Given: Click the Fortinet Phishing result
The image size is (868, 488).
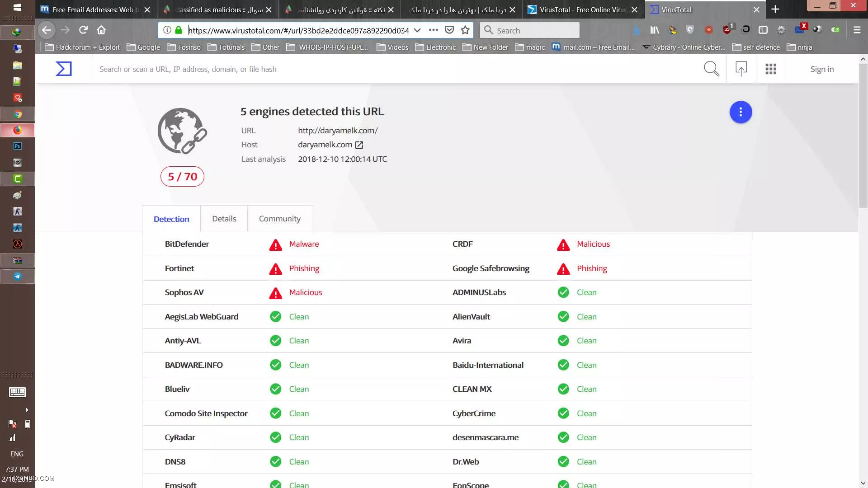Looking at the screenshot, I should [304, 268].
